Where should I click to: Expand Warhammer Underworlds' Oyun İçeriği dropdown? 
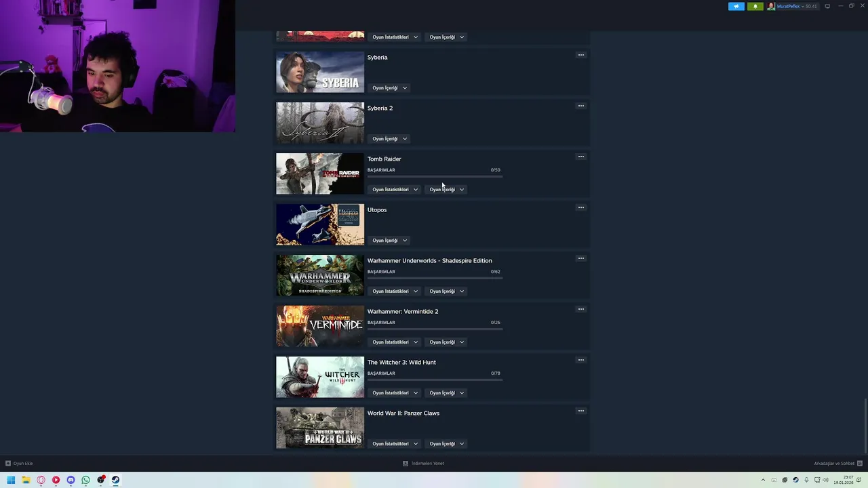pos(446,291)
